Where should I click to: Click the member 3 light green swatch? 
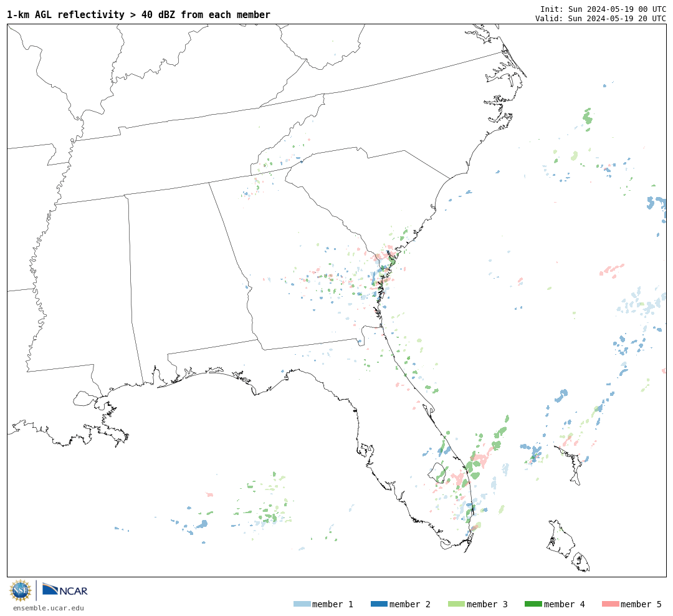(x=456, y=604)
